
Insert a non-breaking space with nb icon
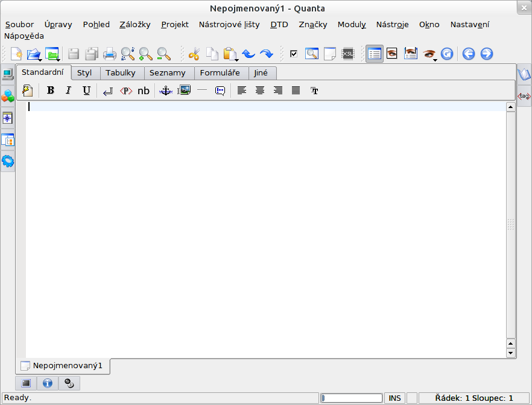pos(144,91)
